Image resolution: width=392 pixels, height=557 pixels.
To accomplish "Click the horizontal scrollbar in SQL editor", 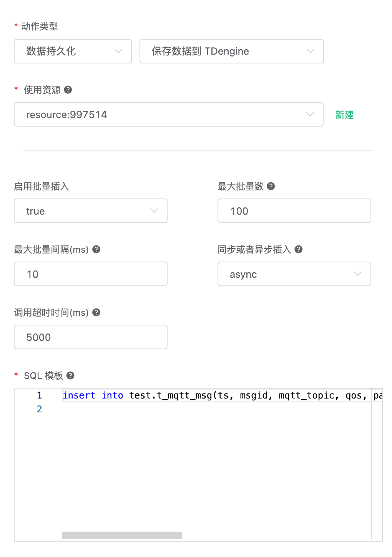I will pos(122,535).
